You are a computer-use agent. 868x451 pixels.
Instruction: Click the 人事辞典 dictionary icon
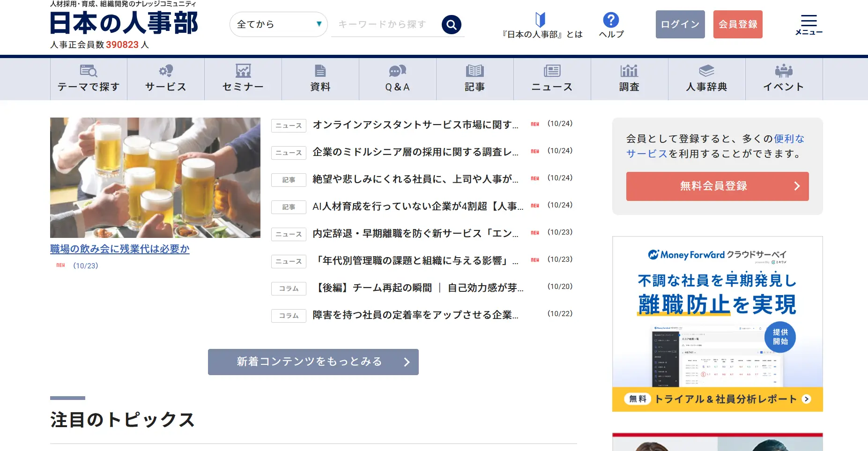tap(706, 71)
